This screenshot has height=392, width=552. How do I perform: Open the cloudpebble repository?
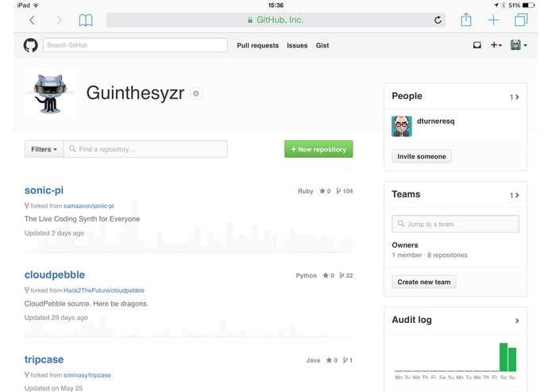pyautogui.click(x=55, y=275)
